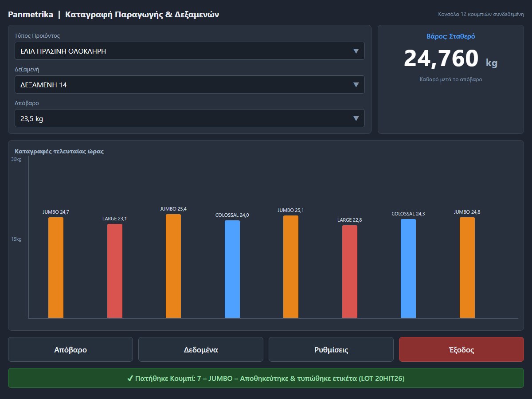
Task: Click the green saved-label status message
Action: [x=266, y=378]
